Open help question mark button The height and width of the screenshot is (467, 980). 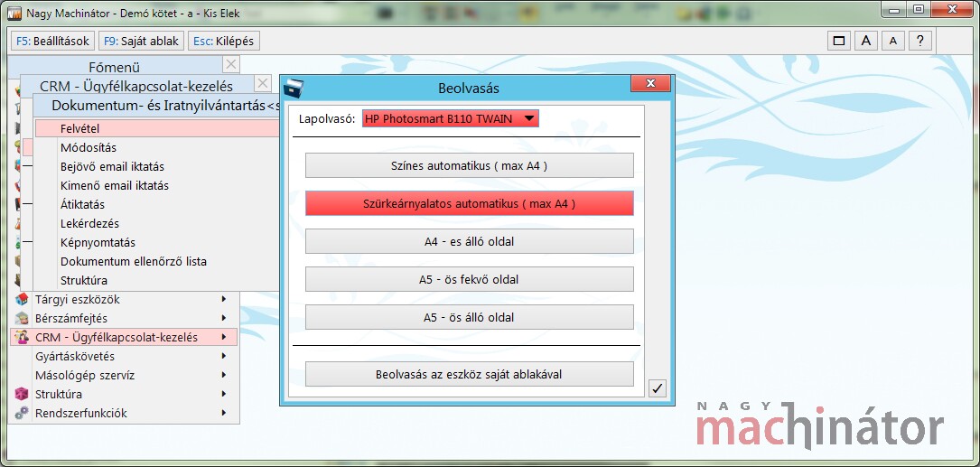click(x=920, y=42)
